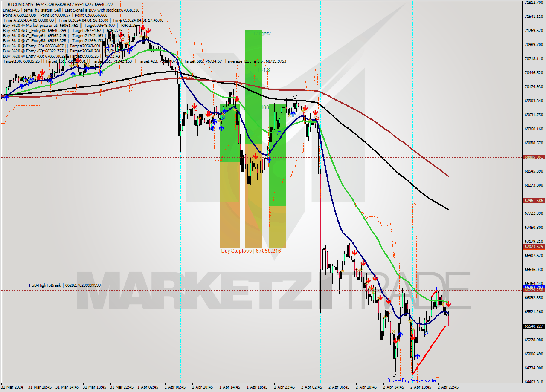546x392 pixels.
Task: Click the 69360.160 price axis label
Action: click(x=534, y=129)
